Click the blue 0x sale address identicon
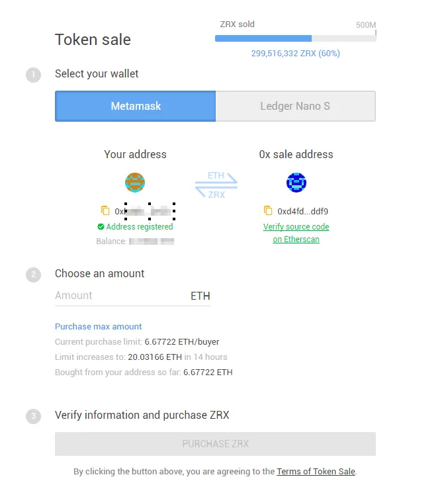The height and width of the screenshot is (481, 448). tap(296, 183)
